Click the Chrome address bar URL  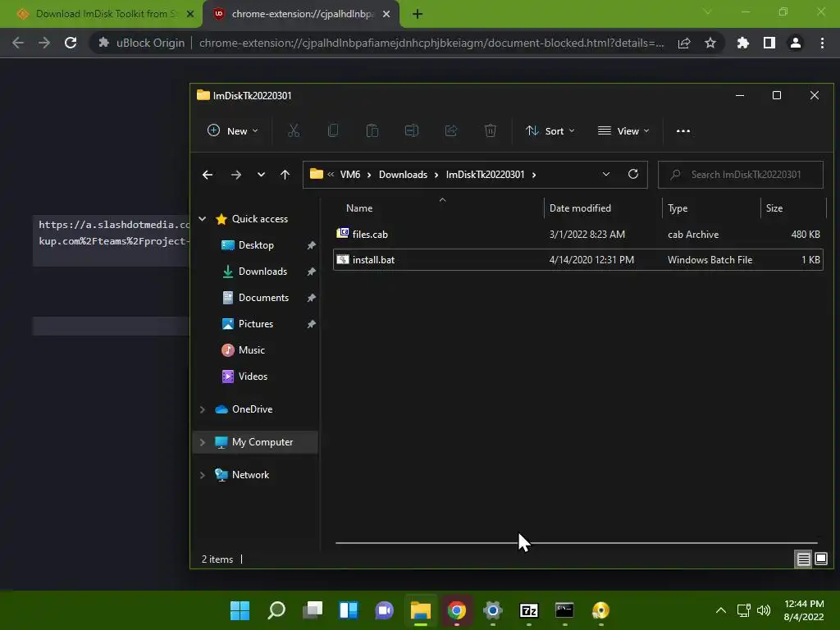[431, 43]
